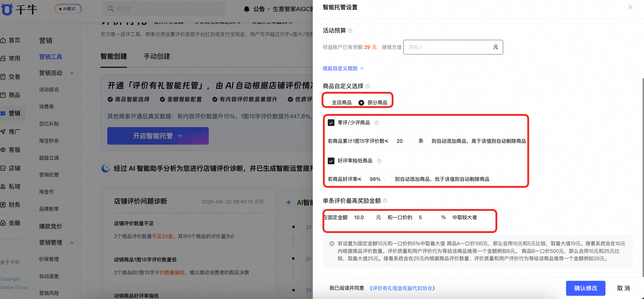Screen dimensions: 644x299
Task: Click the 私域 sidebar icon
Action: point(3,186)
